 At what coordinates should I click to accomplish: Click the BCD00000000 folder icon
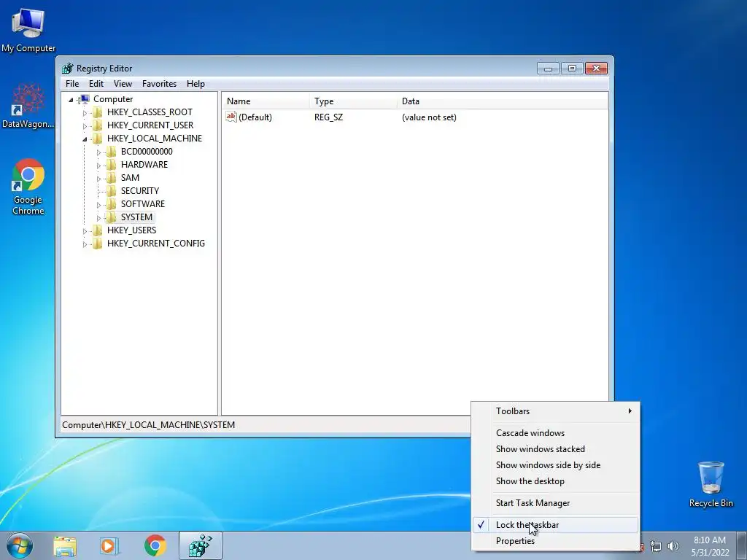click(x=111, y=152)
